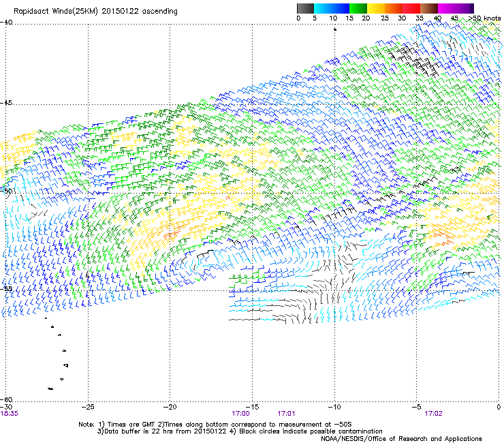Click the yellow 20-25 knots legend swatch
The width and height of the screenshot is (504, 443).
[x=376, y=8]
